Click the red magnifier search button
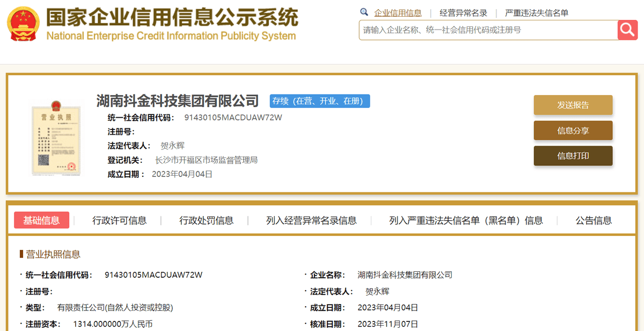Viewport: 644px width, 331px height. pos(627,30)
